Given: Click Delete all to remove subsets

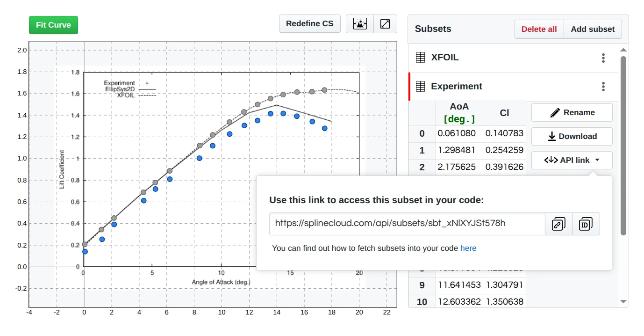Looking at the screenshot, I should click(539, 29).
